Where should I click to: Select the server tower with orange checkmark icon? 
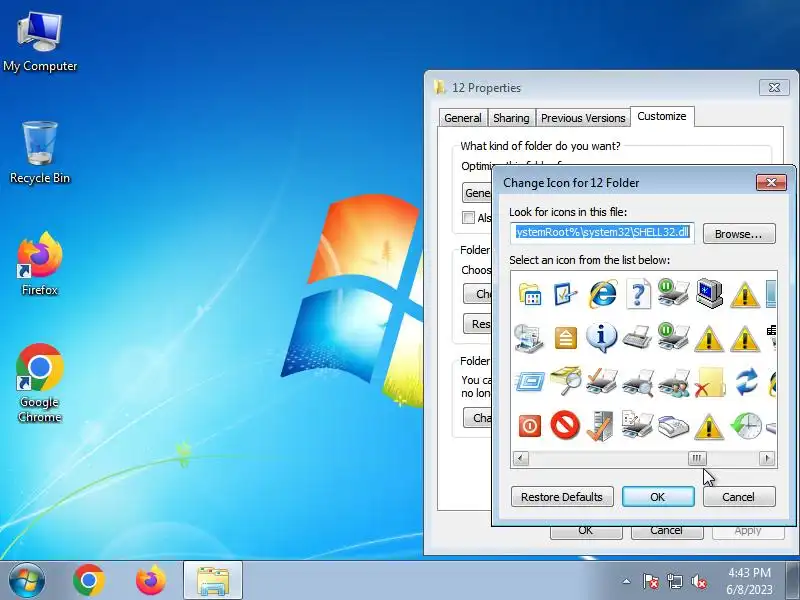[x=601, y=426]
